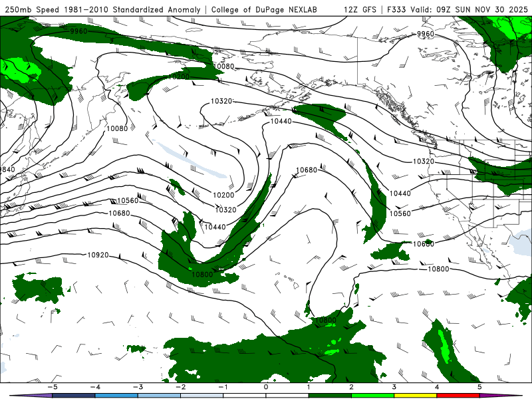Click the '10920' contour label

[x=98, y=255]
